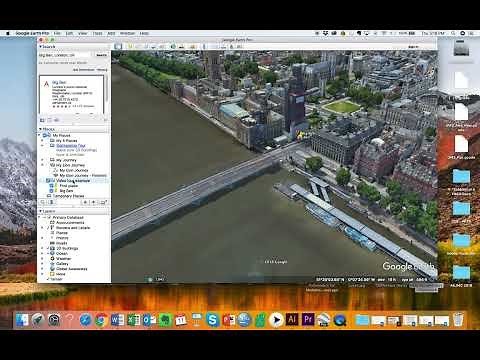Select the red A marker of Big Ben result
This screenshot has width=480, height=360.
(46, 84)
